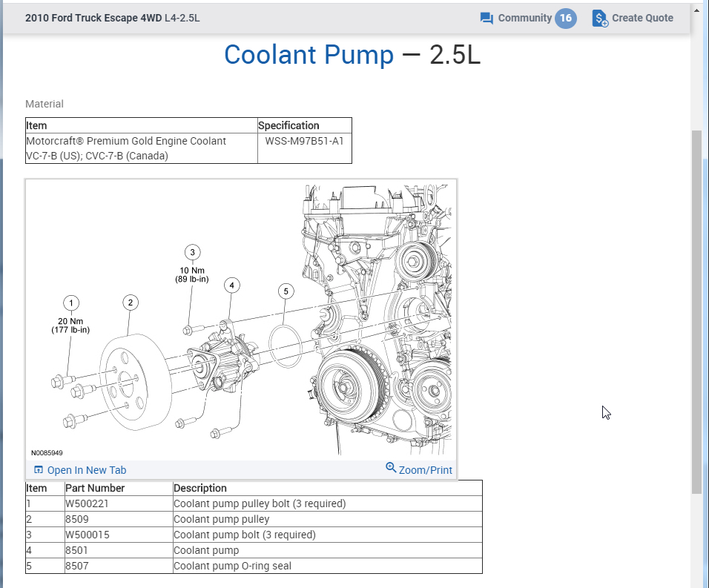The width and height of the screenshot is (709, 588).
Task: Click the Community count badge 16
Action: 566,18
